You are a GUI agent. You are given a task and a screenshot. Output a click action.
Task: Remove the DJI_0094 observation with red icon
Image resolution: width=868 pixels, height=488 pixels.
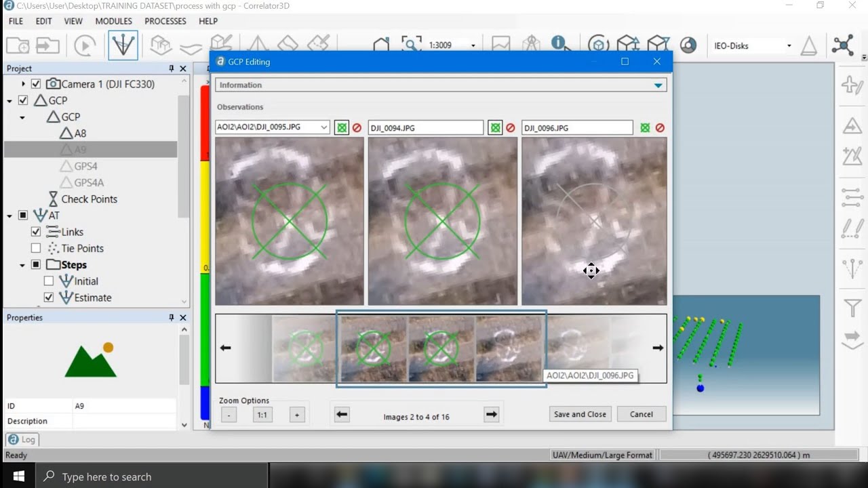pos(510,127)
